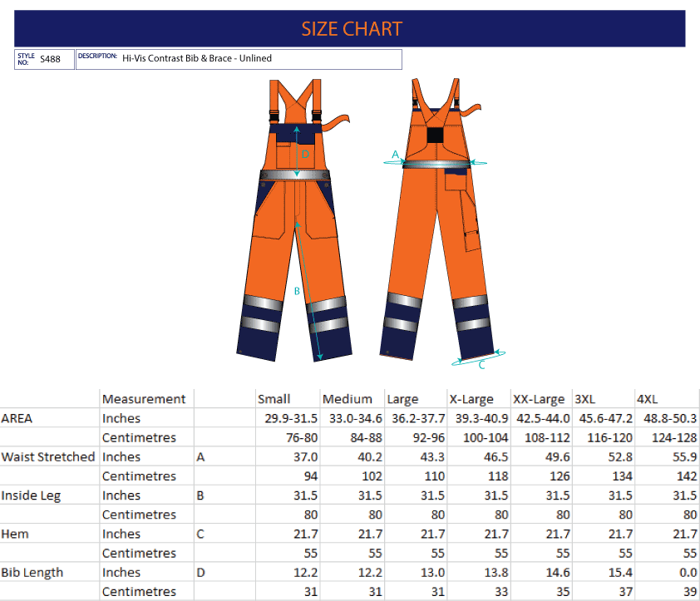
Task: Select waist value 40.2 inches
Action: pyautogui.click(x=370, y=457)
